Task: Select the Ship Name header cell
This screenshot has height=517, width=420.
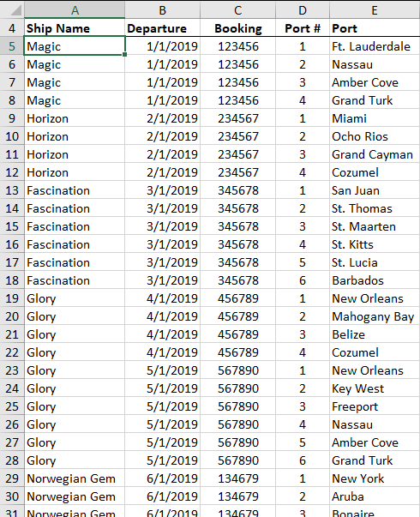Action: pyautogui.click(x=75, y=28)
